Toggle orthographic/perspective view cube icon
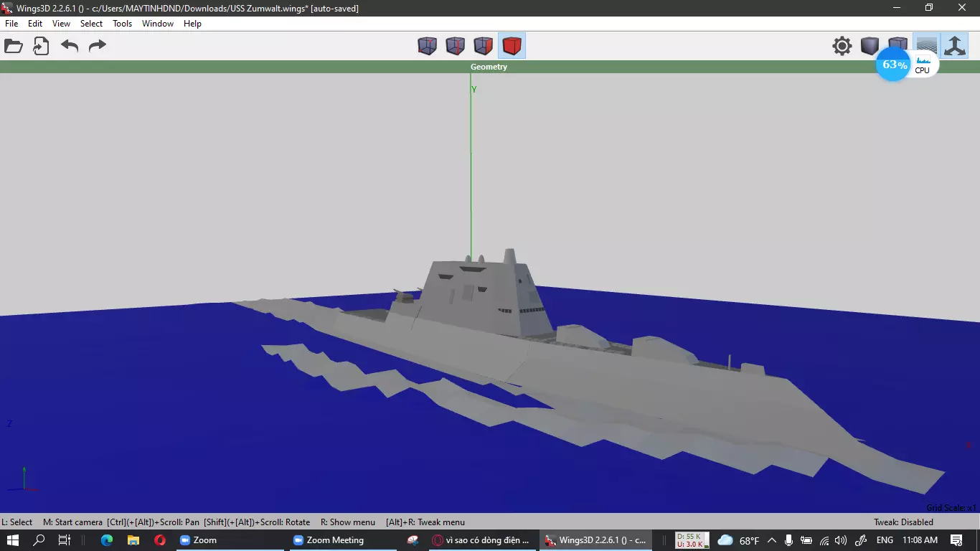980x551 pixels. [x=898, y=44]
